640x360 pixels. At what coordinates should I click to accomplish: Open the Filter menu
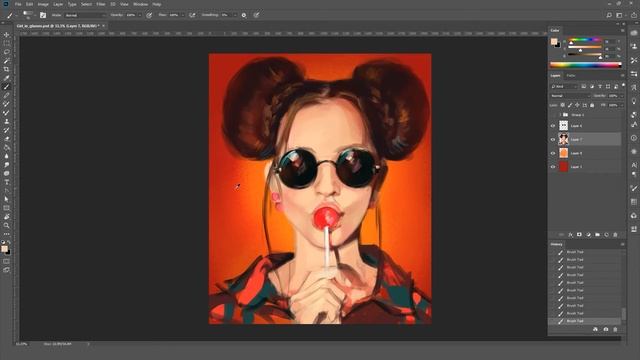click(101, 4)
